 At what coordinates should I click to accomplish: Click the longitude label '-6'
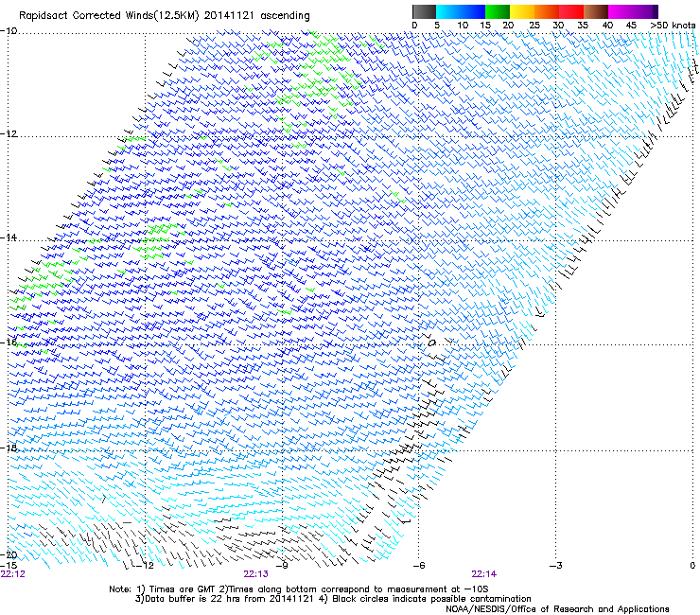(x=419, y=566)
